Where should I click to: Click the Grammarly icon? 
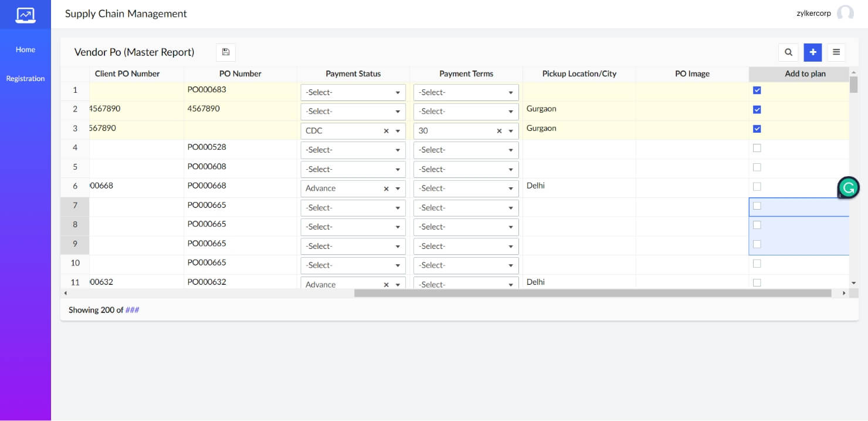[848, 187]
